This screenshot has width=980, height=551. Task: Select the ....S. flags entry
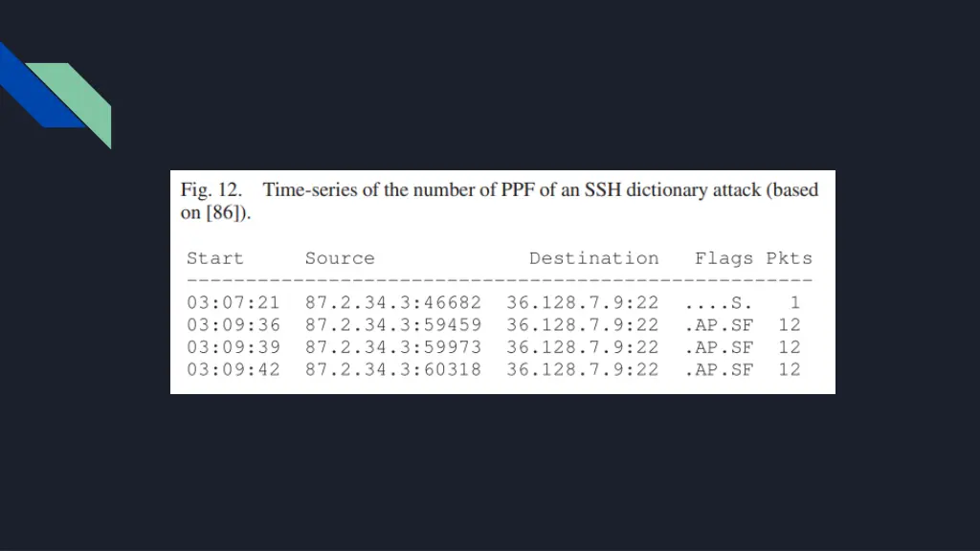click(718, 303)
